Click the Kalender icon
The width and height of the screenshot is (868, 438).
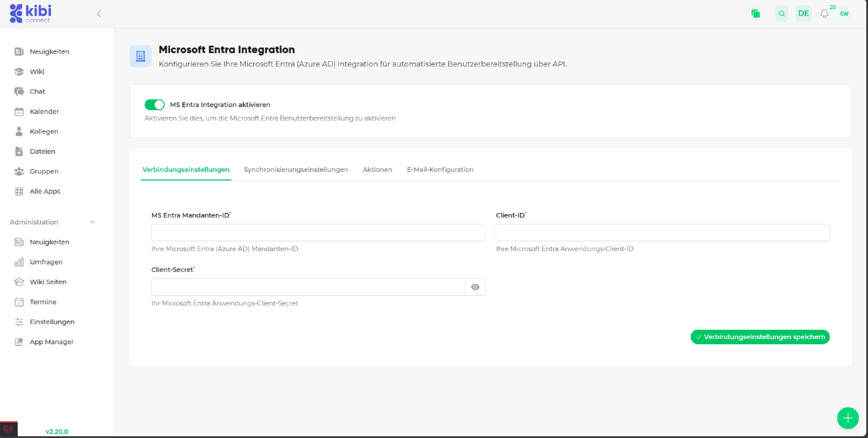tap(19, 112)
